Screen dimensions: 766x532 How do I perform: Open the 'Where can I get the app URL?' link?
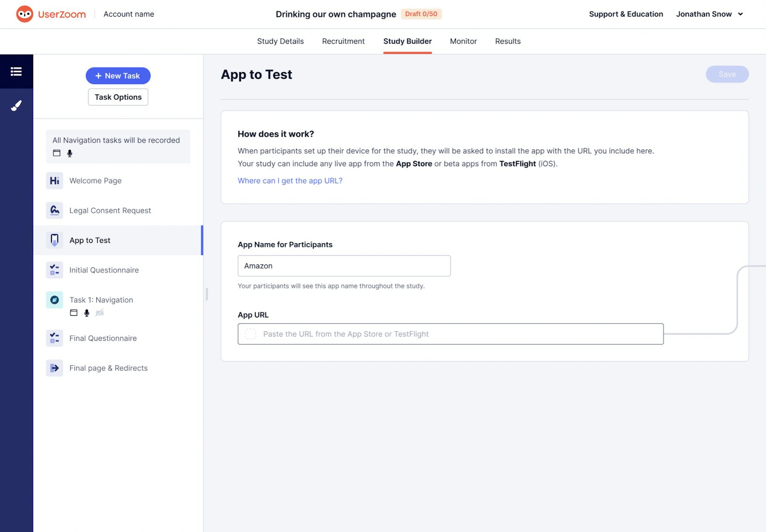290,180
